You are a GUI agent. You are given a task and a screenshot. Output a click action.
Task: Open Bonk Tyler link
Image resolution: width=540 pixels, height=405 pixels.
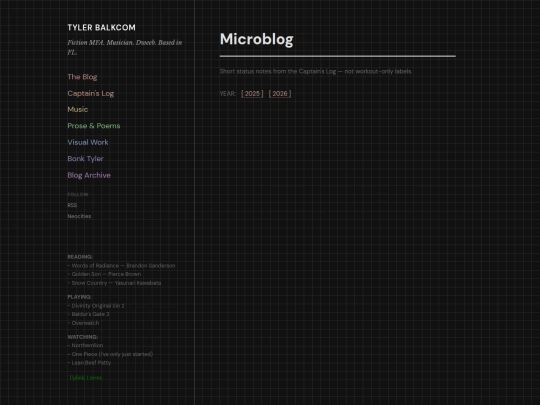coord(85,159)
